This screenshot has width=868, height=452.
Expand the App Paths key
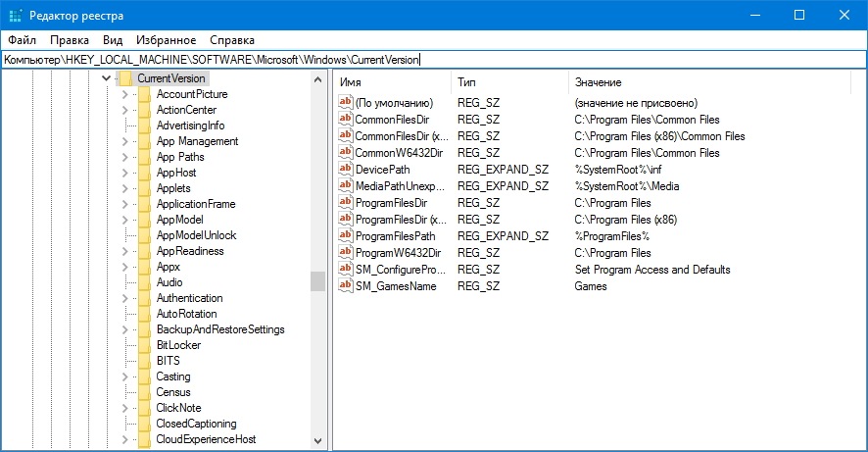point(124,157)
